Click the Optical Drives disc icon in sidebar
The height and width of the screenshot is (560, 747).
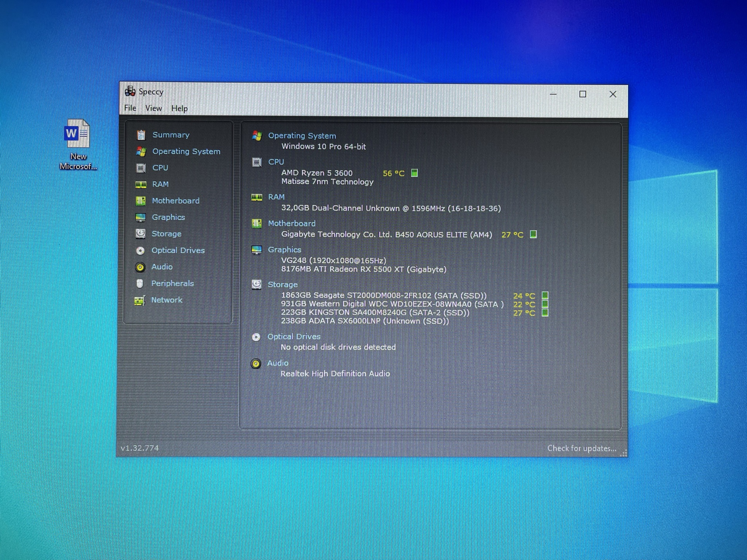pos(140,250)
